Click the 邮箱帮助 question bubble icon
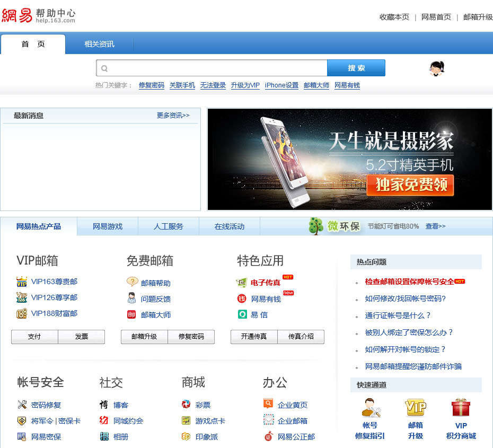This screenshot has width=493, height=448. point(132,282)
